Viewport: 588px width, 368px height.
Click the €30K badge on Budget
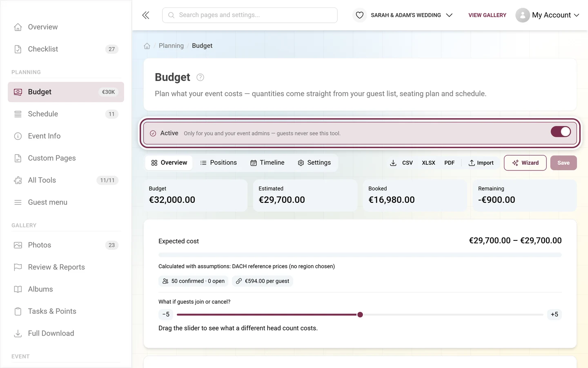tap(108, 92)
